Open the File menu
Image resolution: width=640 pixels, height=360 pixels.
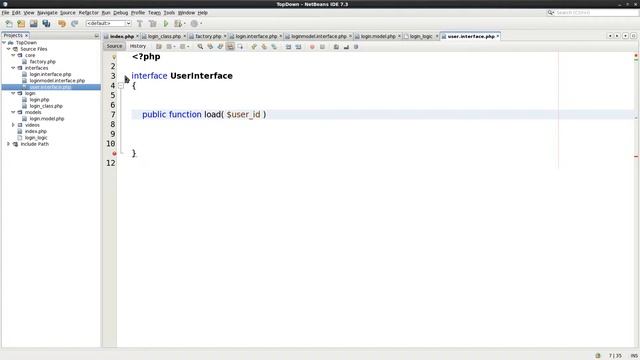pyautogui.click(x=5, y=13)
